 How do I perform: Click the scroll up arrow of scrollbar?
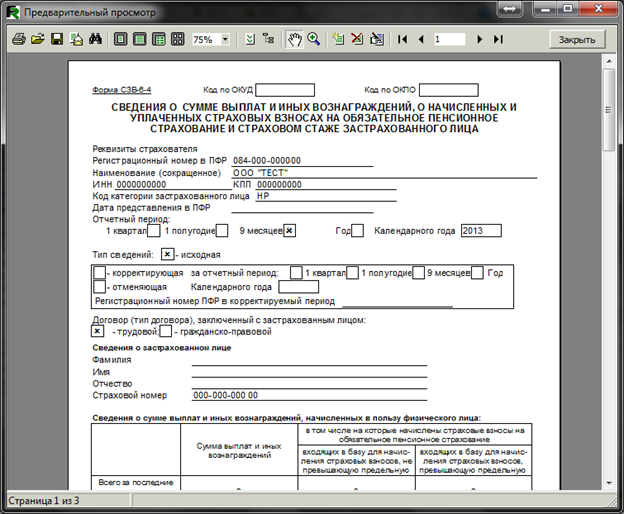(609, 61)
